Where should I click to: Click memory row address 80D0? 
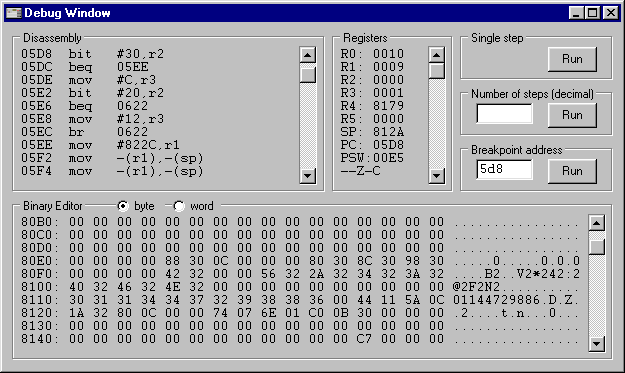pyautogui.click(x=39, y=248)
